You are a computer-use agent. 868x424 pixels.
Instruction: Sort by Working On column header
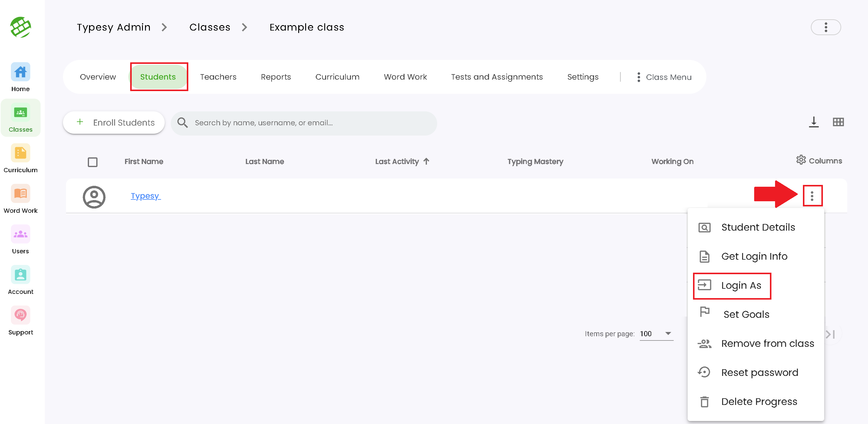(672, 162)
